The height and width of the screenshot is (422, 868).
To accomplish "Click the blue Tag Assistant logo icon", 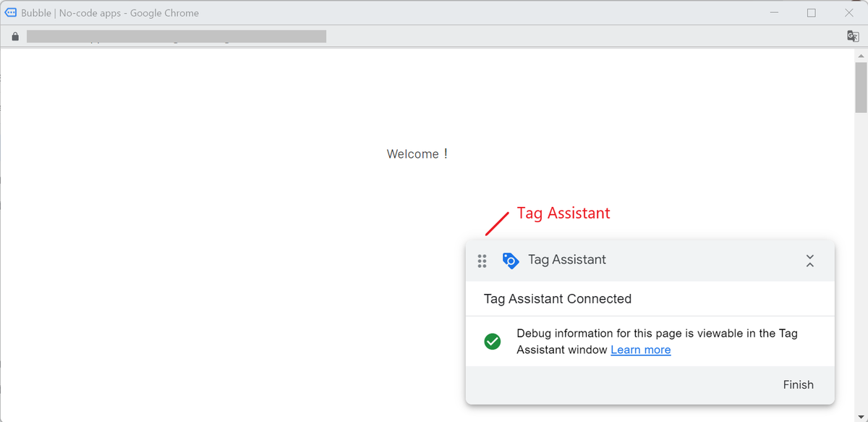I will tap(511, 261).
